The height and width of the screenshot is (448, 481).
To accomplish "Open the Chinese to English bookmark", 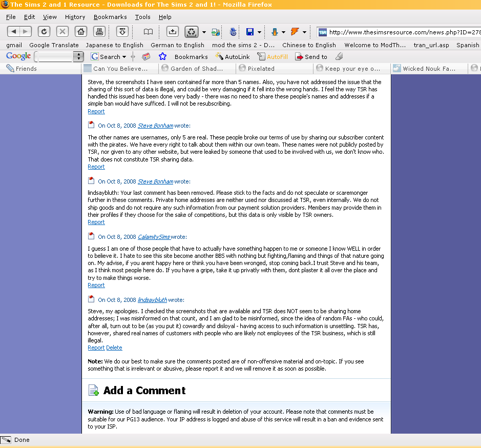I will [x=309, y=45].
